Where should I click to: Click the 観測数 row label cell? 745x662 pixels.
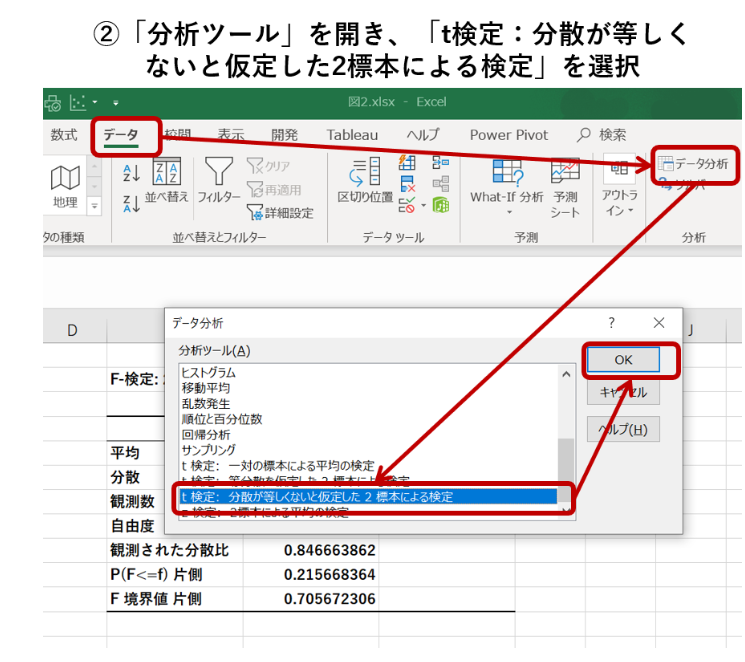(x=136, y=502)
